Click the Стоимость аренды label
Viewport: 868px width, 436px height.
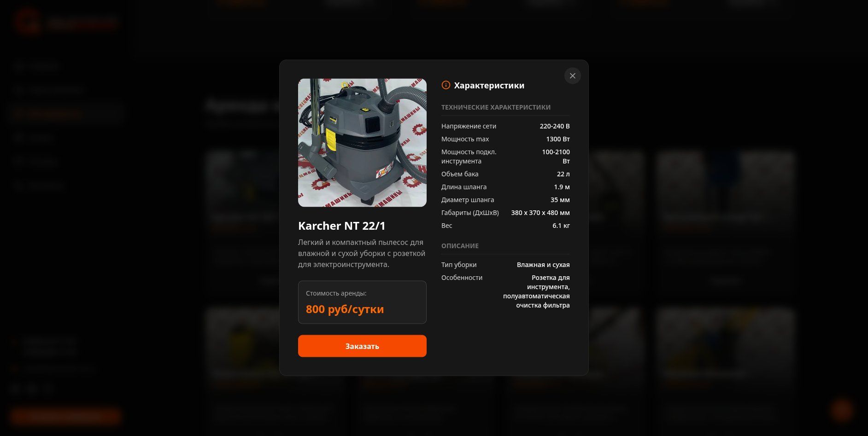click(x=336, y=293)
